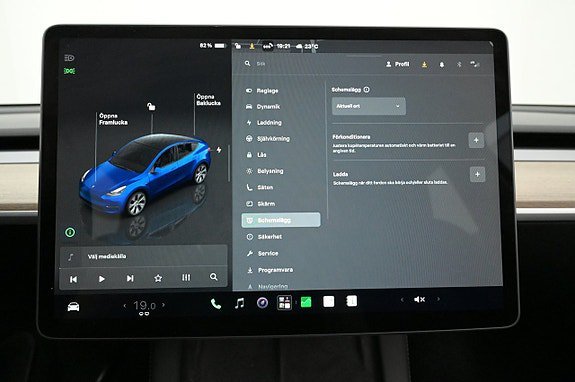The width and height of the screenshot is (575, 382).
Task: Open the white square app icon
Action: [x=329, y=301]
